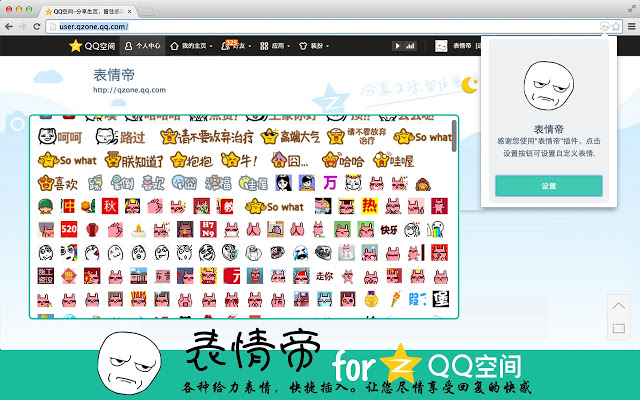This screenshot has height=400, width=640.
Task: Insert the yellow 热 emoticon
Action: pyautogui.click(x=369, y=206)
